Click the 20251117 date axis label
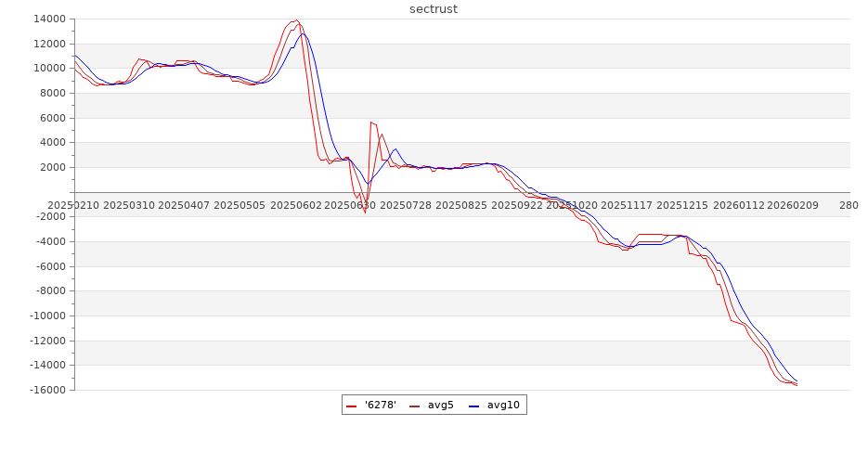The image size is (868, 464). click(627, 205)
